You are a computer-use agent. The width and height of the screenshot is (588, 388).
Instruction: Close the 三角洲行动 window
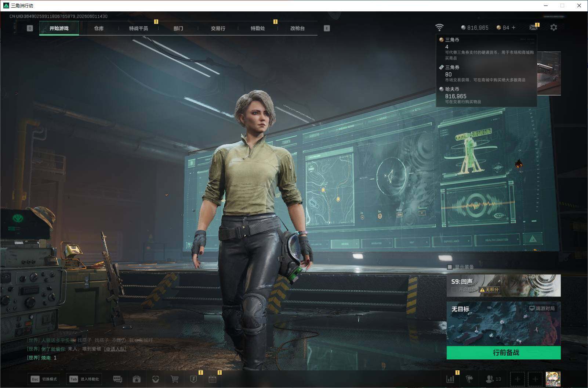(579, 6)
